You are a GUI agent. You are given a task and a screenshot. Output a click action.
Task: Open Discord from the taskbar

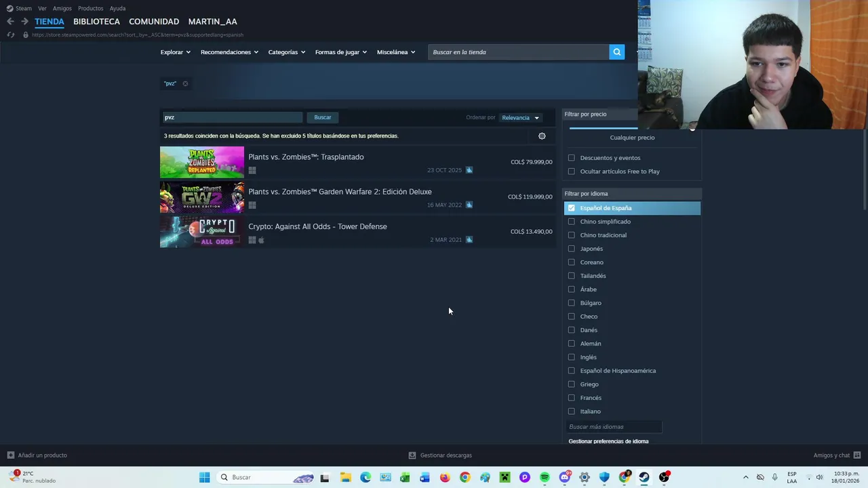565,477
